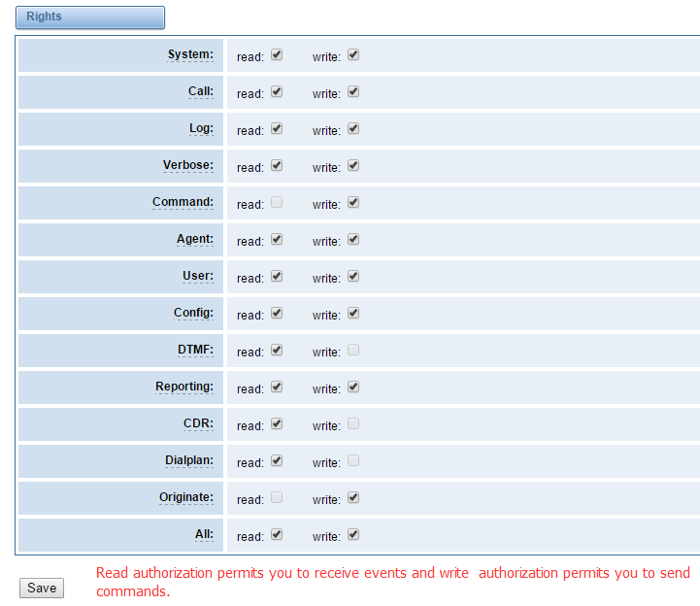
Task: Click the Agent label
Action: [194, 239]
